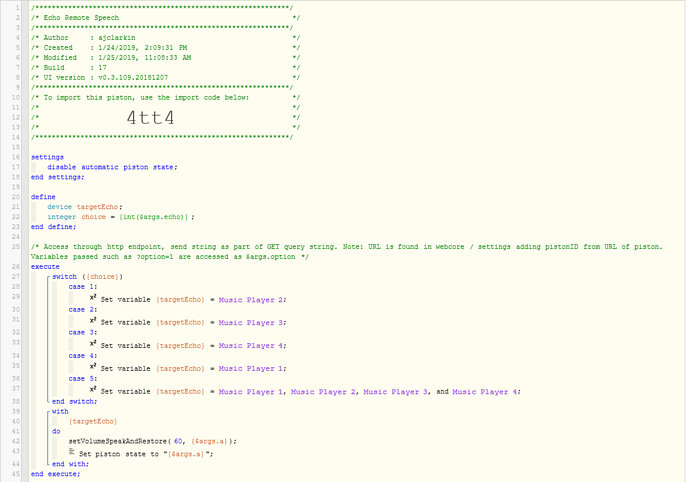Viewport: 690px width, 482px height.
Task: Click the execute keyword
Action: (x=45, y=267)
